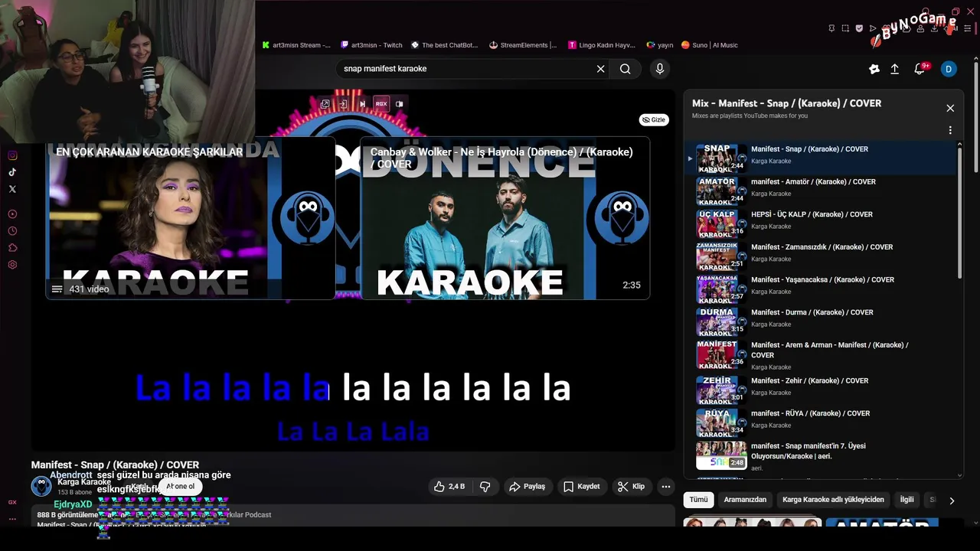Clear the search box with the X icon
980x551 pixels.
coord(601,69)
